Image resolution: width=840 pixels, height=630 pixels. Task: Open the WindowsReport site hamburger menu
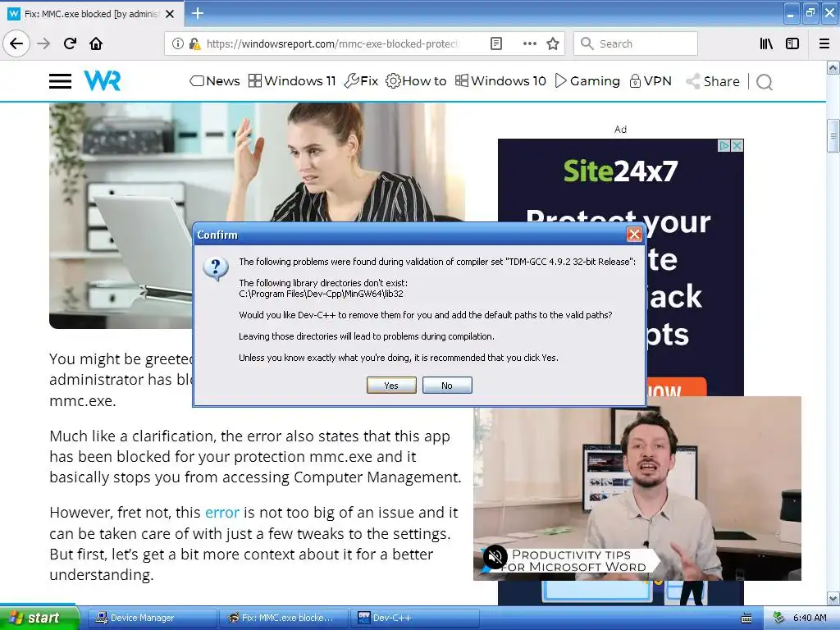(60, 81)
